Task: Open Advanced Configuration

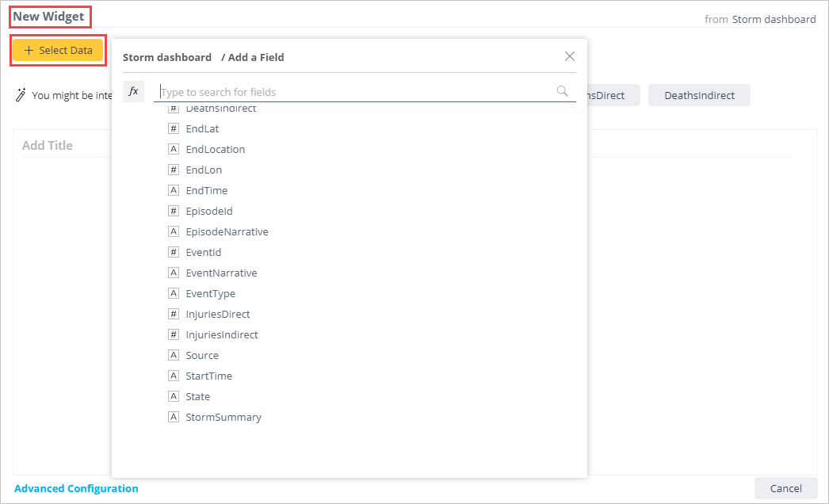Action: pos(76,488)
